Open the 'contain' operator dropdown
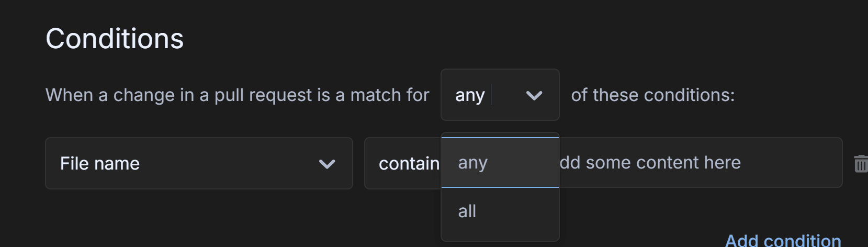The height and width of the screenshot is (247, 868). tap(403, 163)
